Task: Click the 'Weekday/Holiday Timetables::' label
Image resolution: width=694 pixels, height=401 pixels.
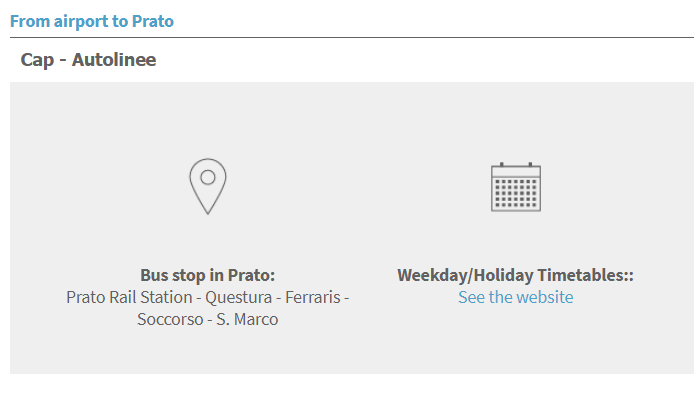Action: 515,275
